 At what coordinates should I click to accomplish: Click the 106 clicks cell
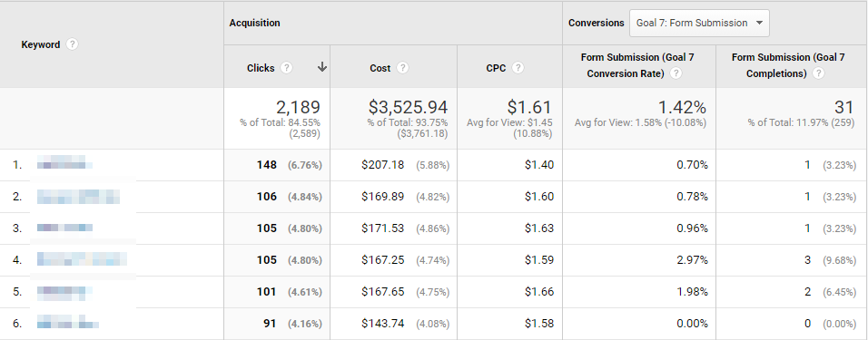(x=277, y=197)
